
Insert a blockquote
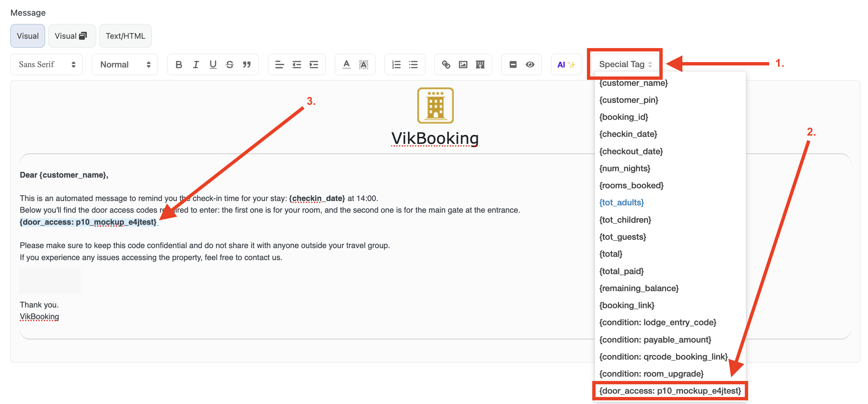pyautogui.click(x=247, y=64)
